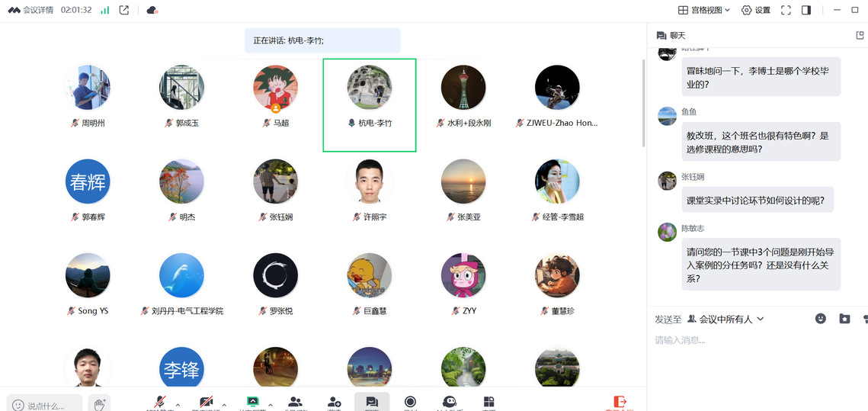Image resolution: width=868 pixels, height=411 pixels.
Task: Unmute the microphone in bottom toolbar
Action: 161,402
